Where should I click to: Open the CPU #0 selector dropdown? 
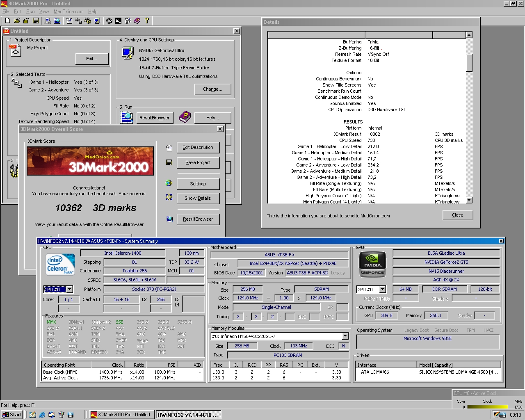tap(70, 289)
